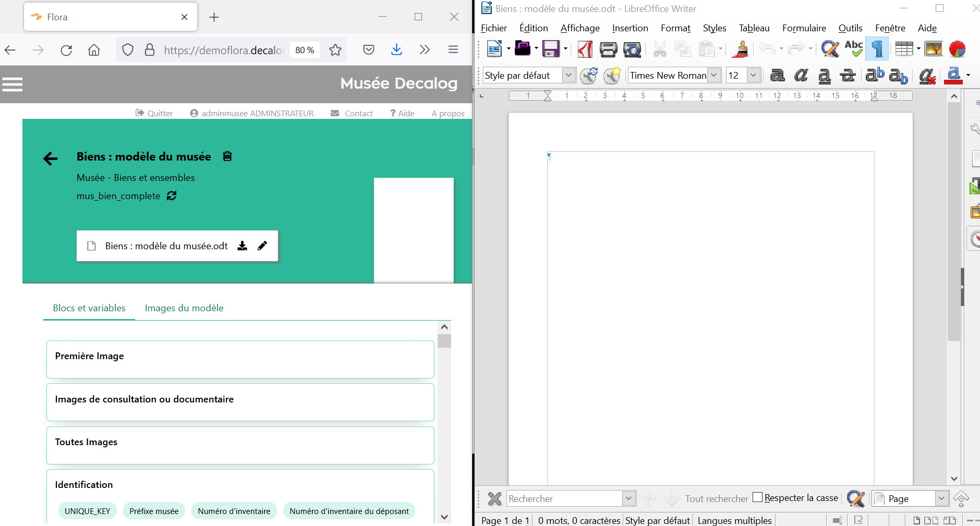Switch to Blocs et variables tab

coord(89,308)
